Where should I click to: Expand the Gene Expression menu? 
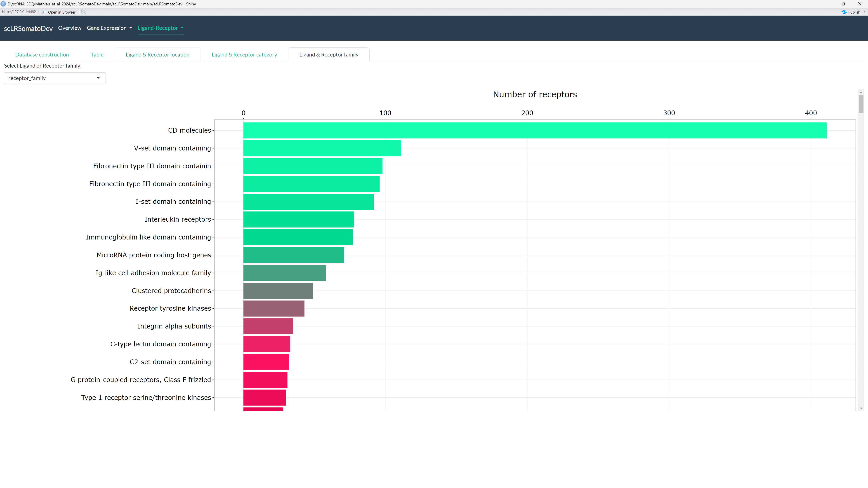tap(109, 28)
